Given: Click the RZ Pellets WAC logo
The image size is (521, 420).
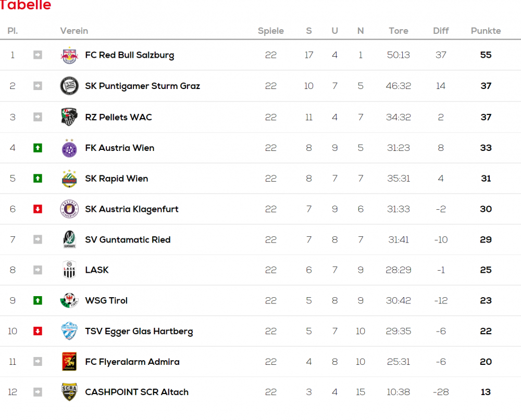Looking at the screenshot, I should [x=69, y=117].
